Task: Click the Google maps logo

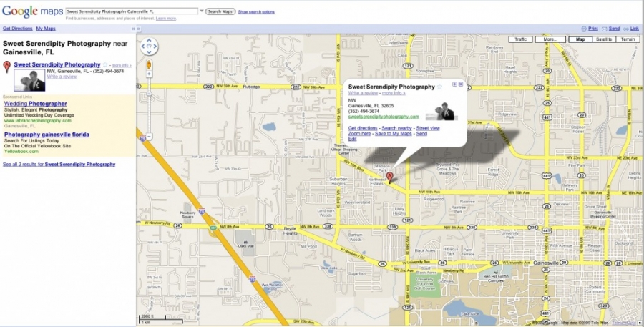Action: point(33,11)
